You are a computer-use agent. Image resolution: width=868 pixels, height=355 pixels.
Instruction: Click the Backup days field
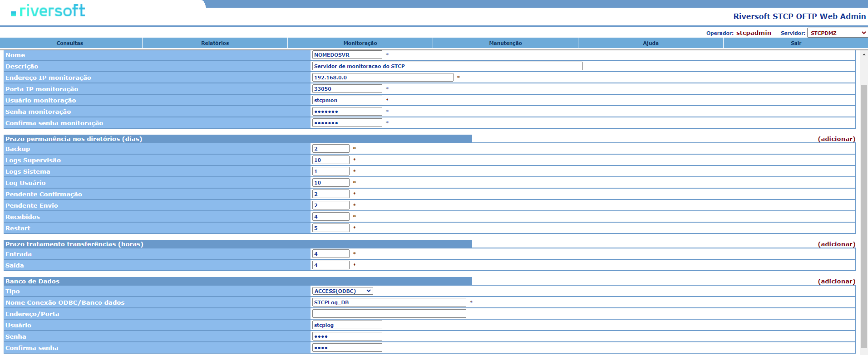(x=331, y=149)
